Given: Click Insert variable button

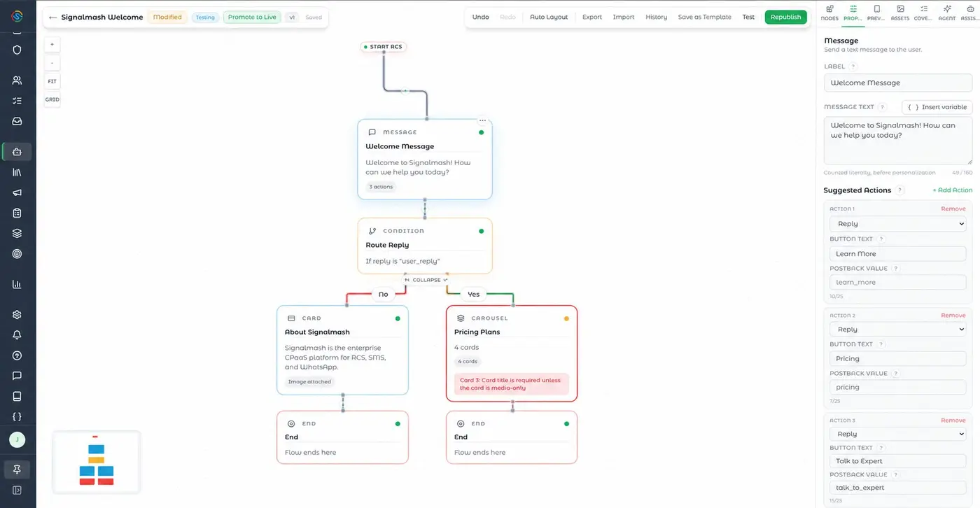Looking at the screenshot, I should tap(937, 107).
